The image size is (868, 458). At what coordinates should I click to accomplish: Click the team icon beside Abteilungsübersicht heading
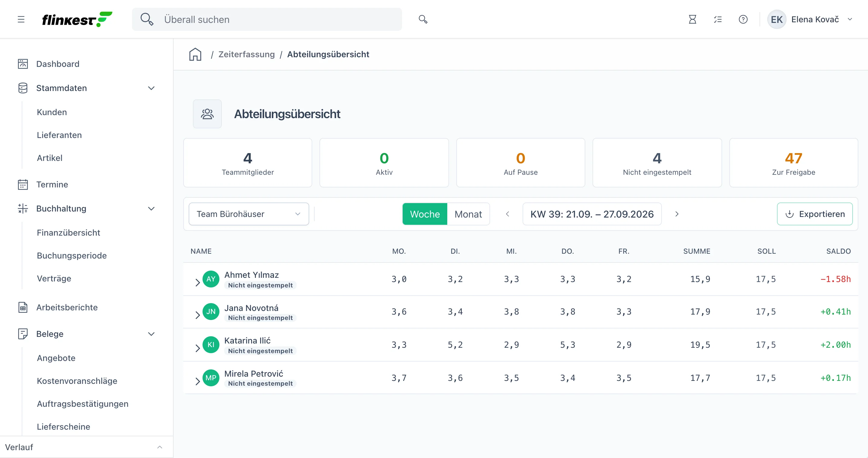click(207, 114)
